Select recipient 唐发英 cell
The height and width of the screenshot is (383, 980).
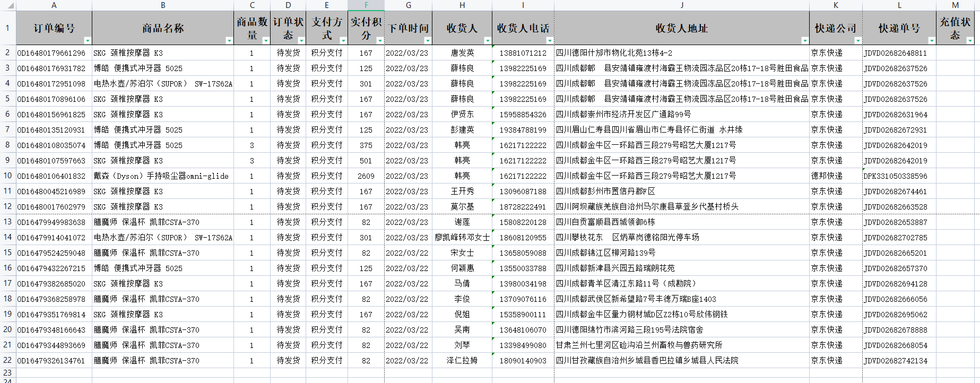[x=462, y=53]
